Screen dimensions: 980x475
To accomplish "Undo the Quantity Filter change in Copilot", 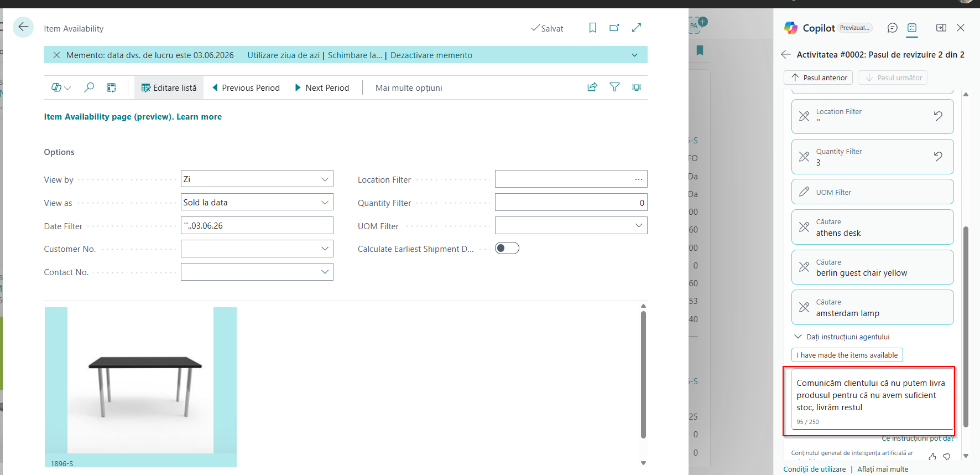I will (x=938, y=157).
